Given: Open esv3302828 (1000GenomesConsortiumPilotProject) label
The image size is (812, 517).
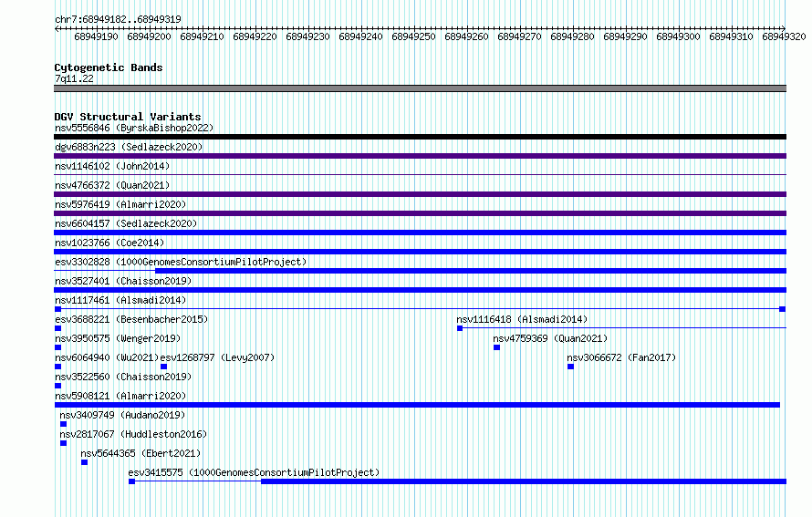Looking at the screenshot, I should pyautogui.click(x=181, y=262).
